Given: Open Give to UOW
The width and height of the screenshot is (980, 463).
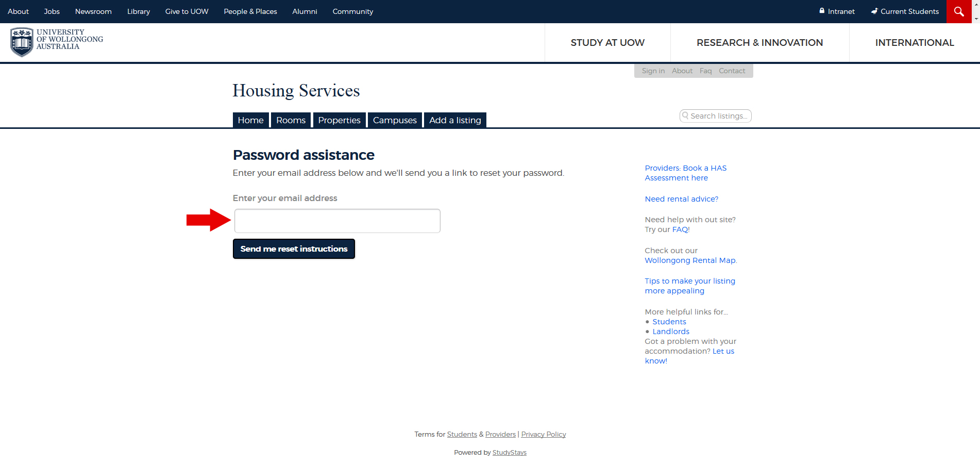Looking at the screenshot, I should pos(187,11).
